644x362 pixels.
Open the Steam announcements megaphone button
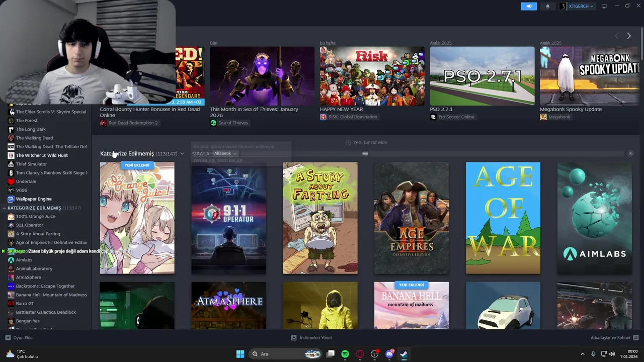[528, 6]
